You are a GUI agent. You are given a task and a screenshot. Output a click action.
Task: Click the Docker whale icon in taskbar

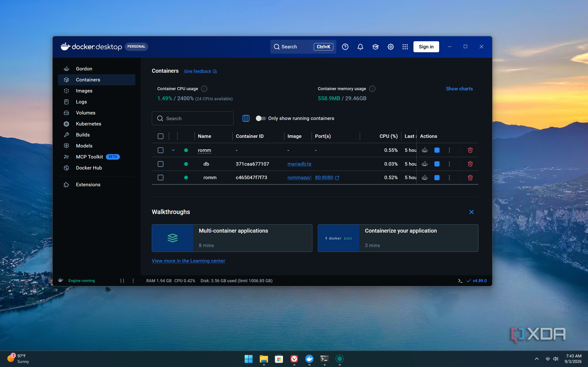click(309, 359)
